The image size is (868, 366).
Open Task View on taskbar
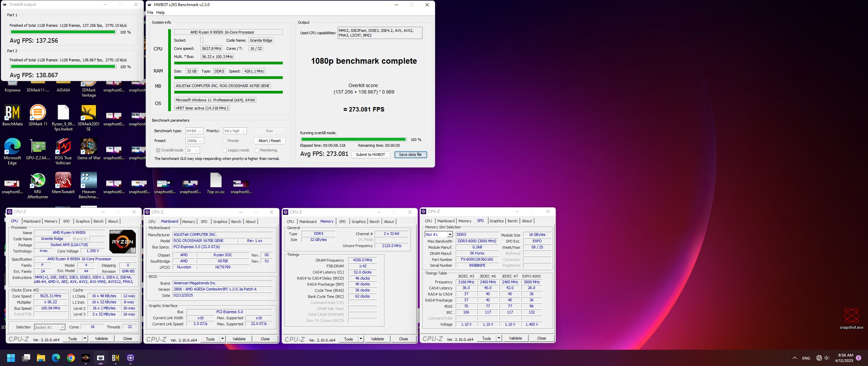pos(26,358)
